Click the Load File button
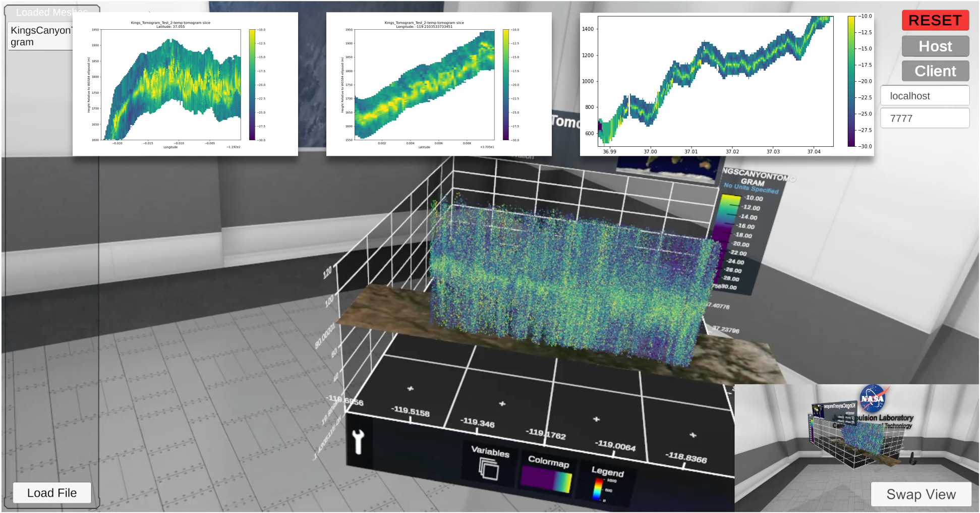980x513 pixels. click(52, 493)
